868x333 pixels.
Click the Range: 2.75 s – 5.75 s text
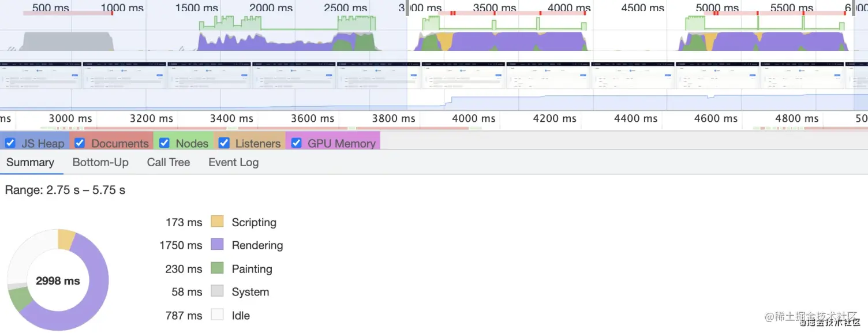(65, 190)
